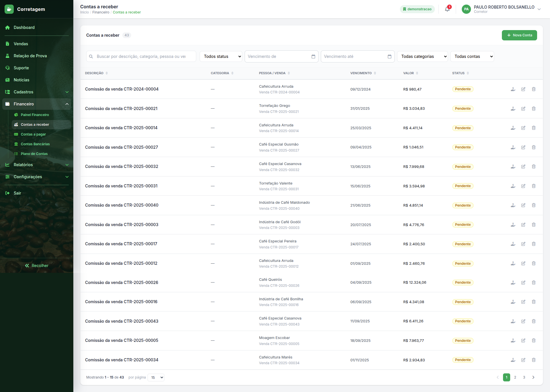The height and width of the screenshot is (392, 550).
Task: Open the Vencimento de date field
Action: 281,56
